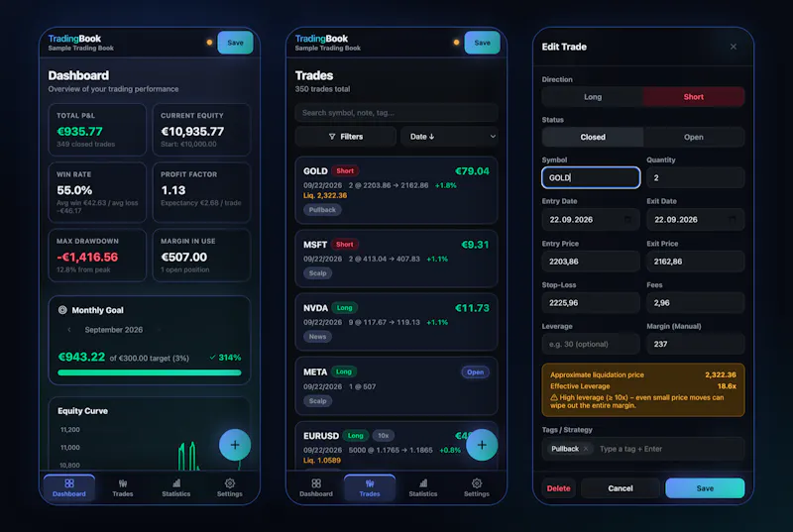Click the Profit Factor card

(x=201, y=192)
